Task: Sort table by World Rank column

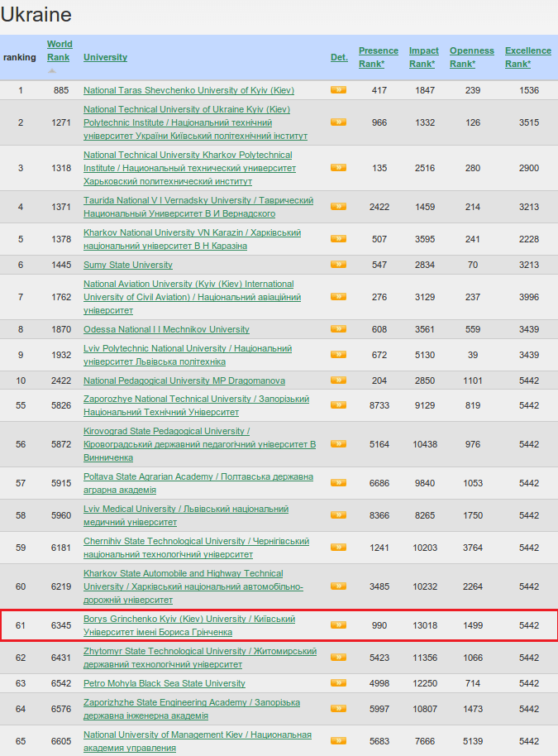Action: [x=60, y=50]
